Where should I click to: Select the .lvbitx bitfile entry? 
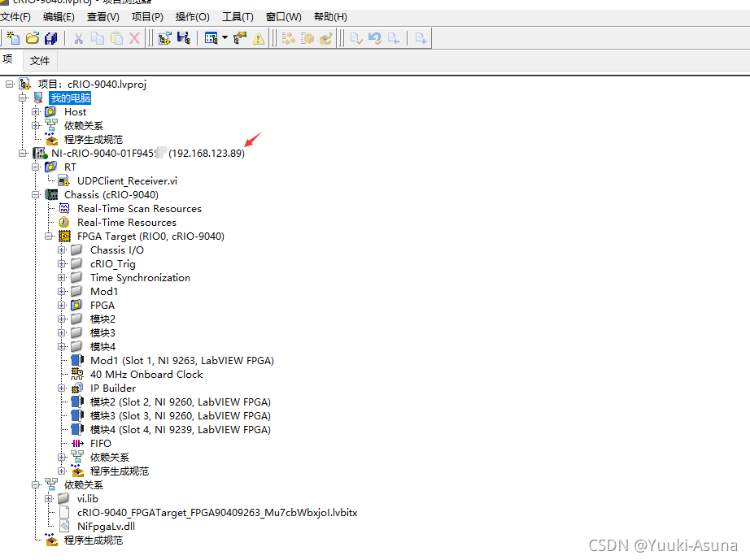point(217,513)
